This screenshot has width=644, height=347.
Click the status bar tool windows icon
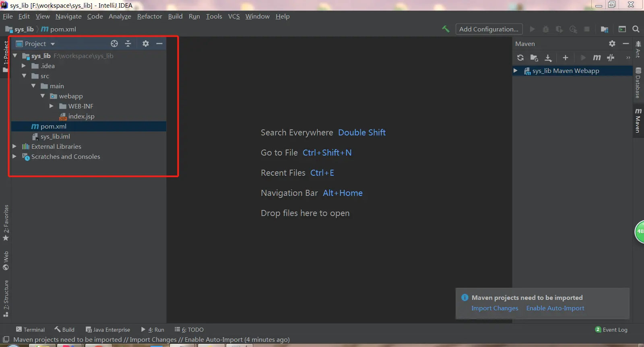pyautogui.click(x=6, y=340)
